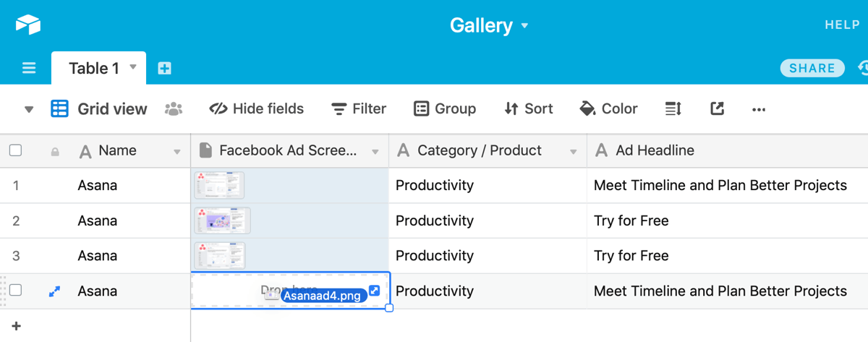Open Table 1 tab dropdown arrow
The image size is (868, 342).
coord(133,67)
